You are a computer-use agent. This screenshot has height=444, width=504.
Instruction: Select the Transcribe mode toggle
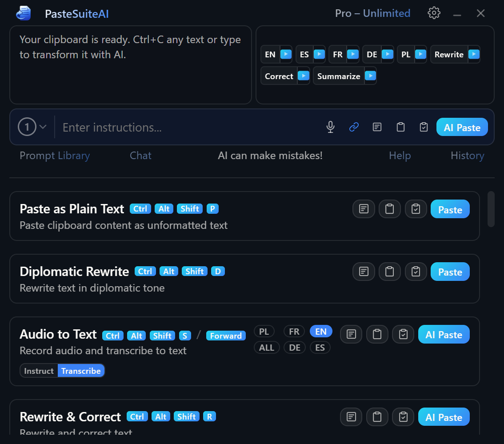click(x=81, y=371)
